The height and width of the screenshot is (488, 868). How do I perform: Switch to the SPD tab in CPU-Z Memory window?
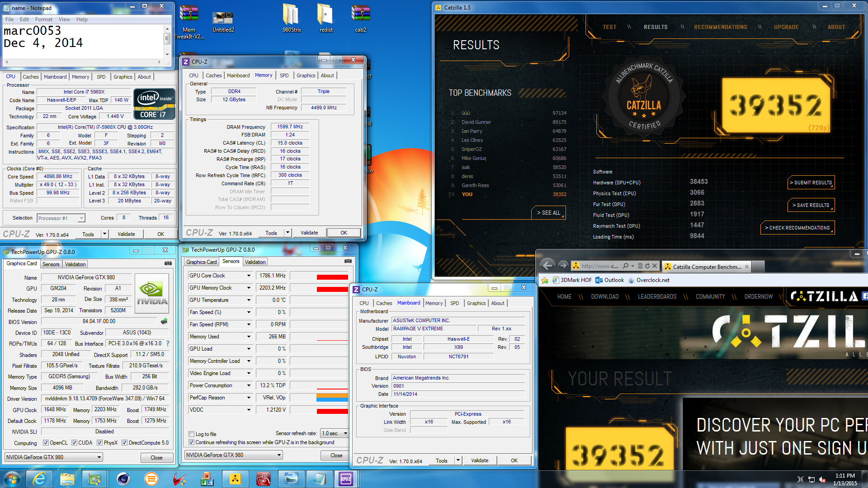point(284,75)
